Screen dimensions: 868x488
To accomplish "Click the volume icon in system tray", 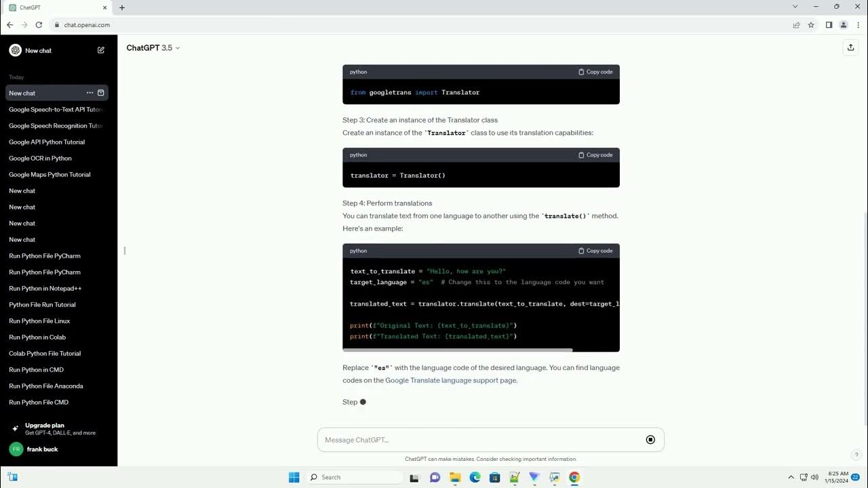I will tap(814, 477).
